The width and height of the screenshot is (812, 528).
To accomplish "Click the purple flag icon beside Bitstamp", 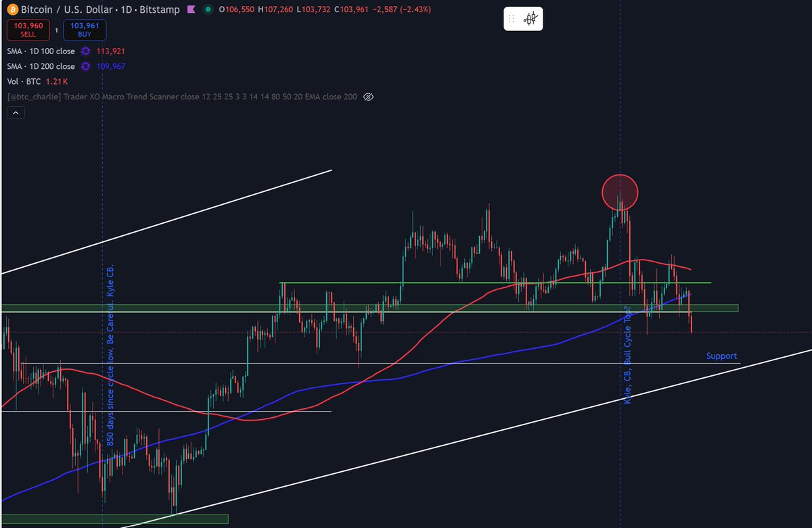I will point(192,10).
